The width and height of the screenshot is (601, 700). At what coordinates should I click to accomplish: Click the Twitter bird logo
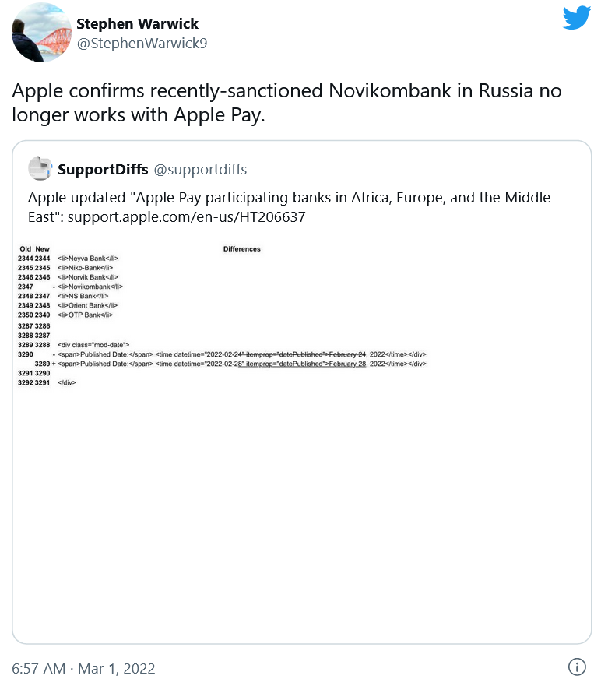tap(576, 17)
